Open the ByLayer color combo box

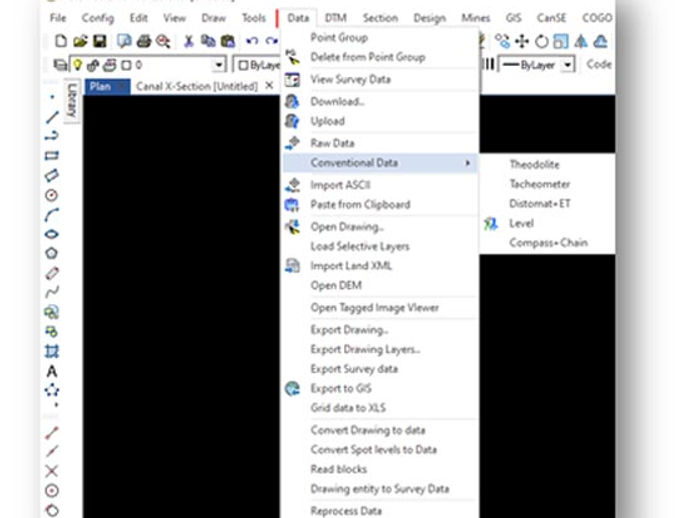click(257, 66)
